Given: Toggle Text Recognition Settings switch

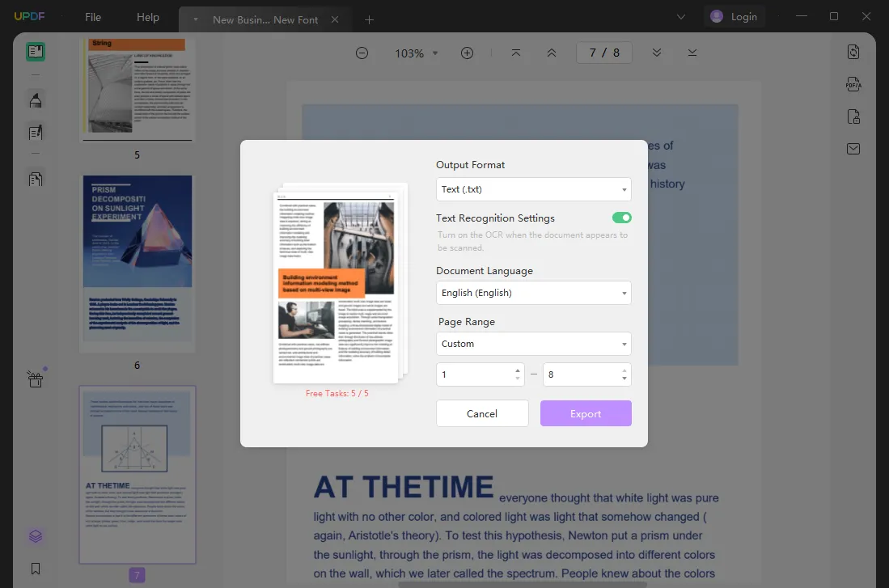Looking at the screenshot, I should click(x=622, y=218).
